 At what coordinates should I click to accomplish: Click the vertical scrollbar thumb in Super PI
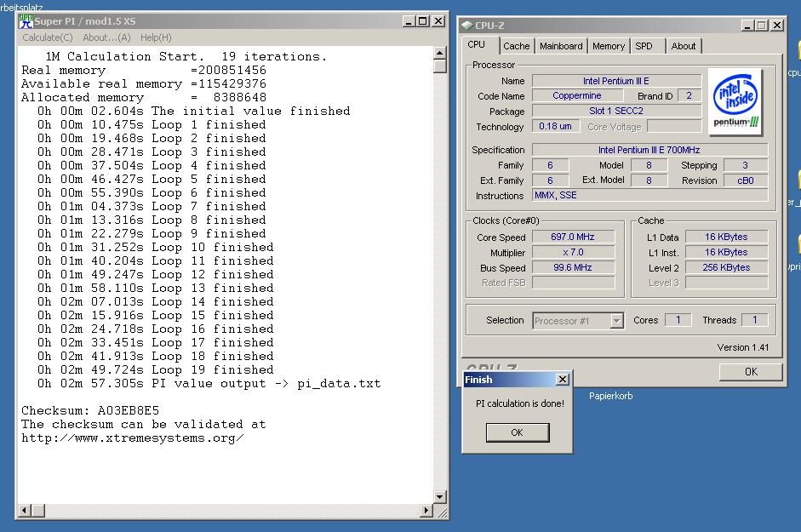pyautogui.click(x=439, y=66)
